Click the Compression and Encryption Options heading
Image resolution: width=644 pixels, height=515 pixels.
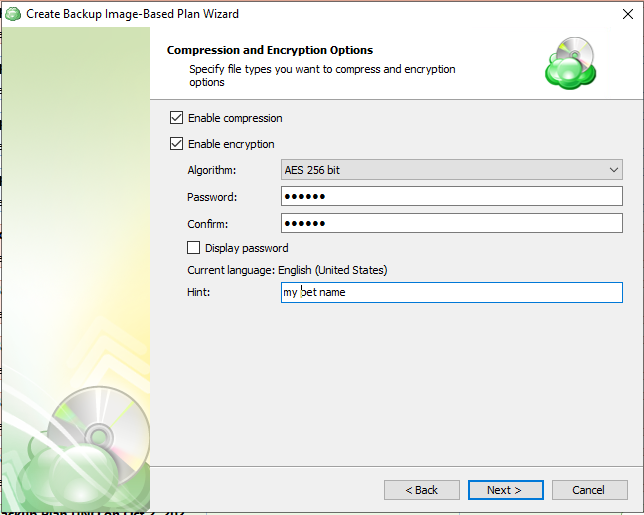coord(269,50)
